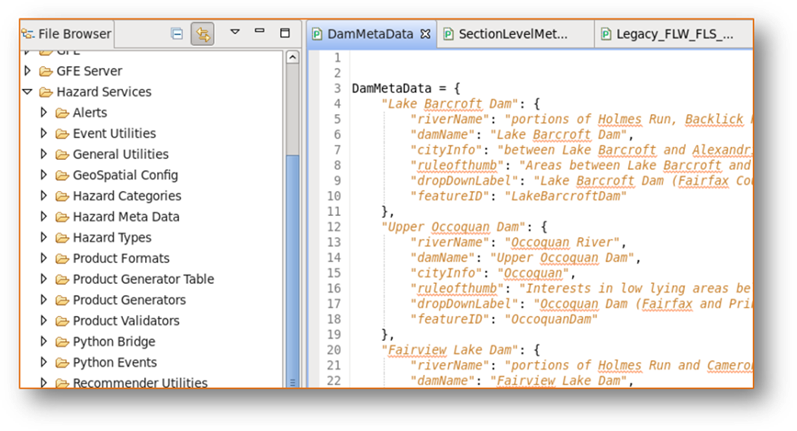This screenshot has width=797, height=431.
Task: Expand the Product Formats folder
Action: click(x=44, y=258)
